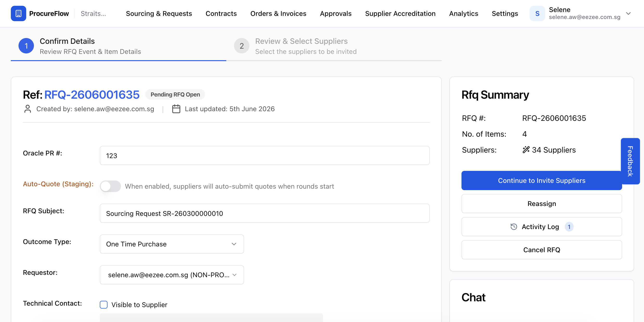
Task: Click the step 1 circle indicator
Action: click(26, 46)
